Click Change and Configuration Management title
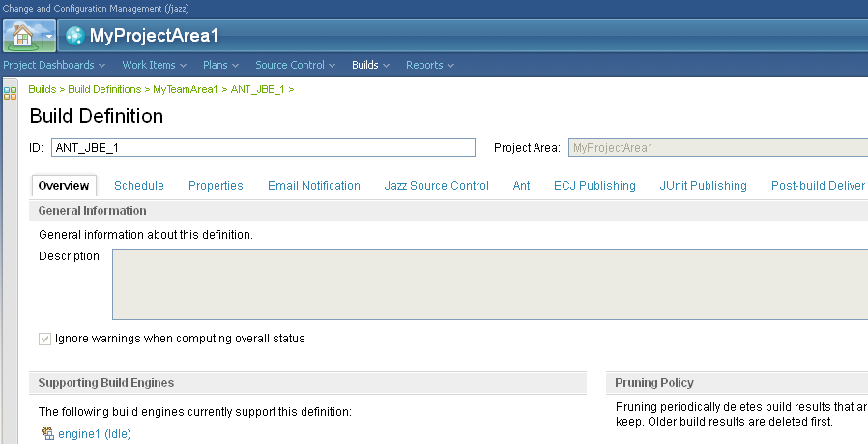The height and width of the screenshot is (444, 868). [96, 9]
